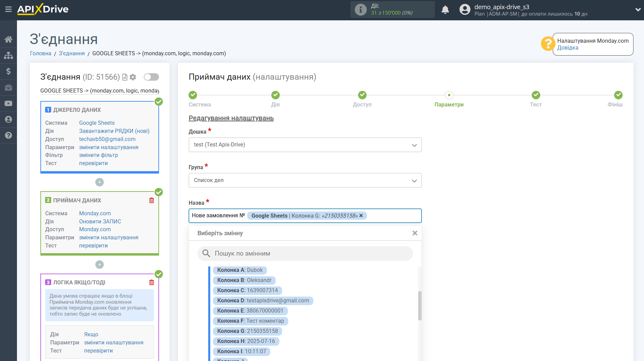644x361 pixels.
Task: Add a block after ПРИЙМАЧ ДАНИХ
Action: pyautogui.click(x=99, y=264)
